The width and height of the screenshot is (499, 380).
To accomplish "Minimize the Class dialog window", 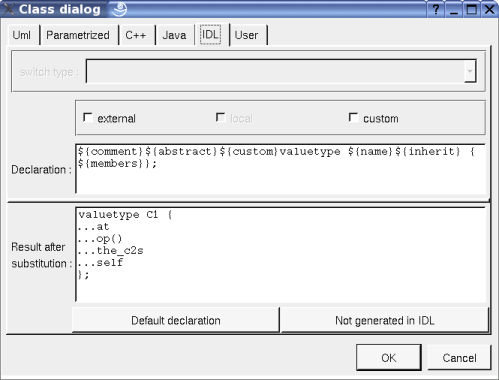I will point(453,9).
